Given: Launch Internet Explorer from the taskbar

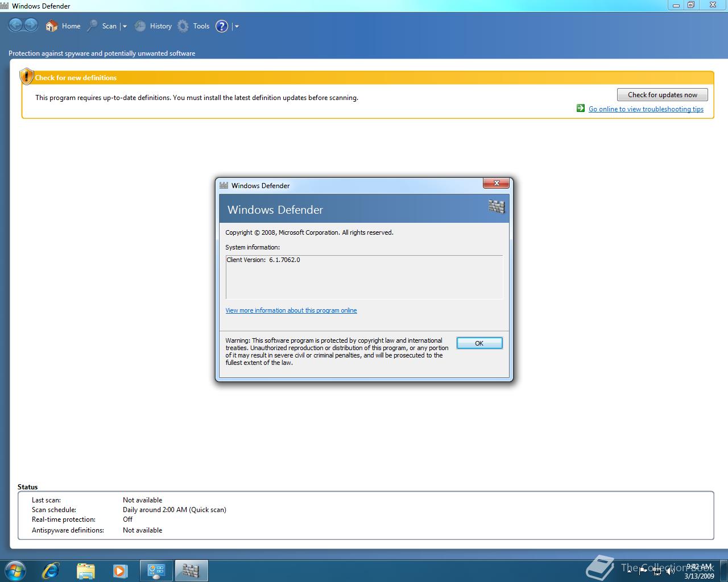Looking at the screenshot, I should pyautogui.click(x=51, y=571).
